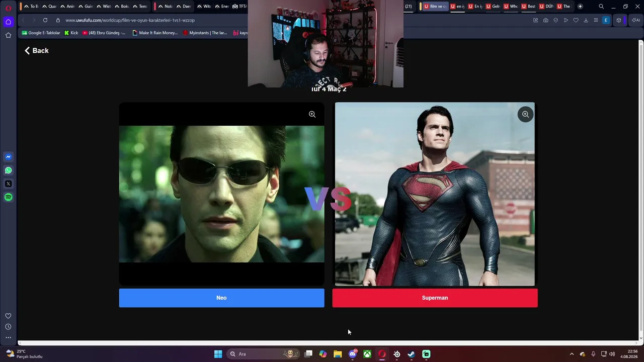Image resolution: width=644 pixels, height=362 pixels.
Task: Open the player arrow icon in toolbar
Action: 566,20
